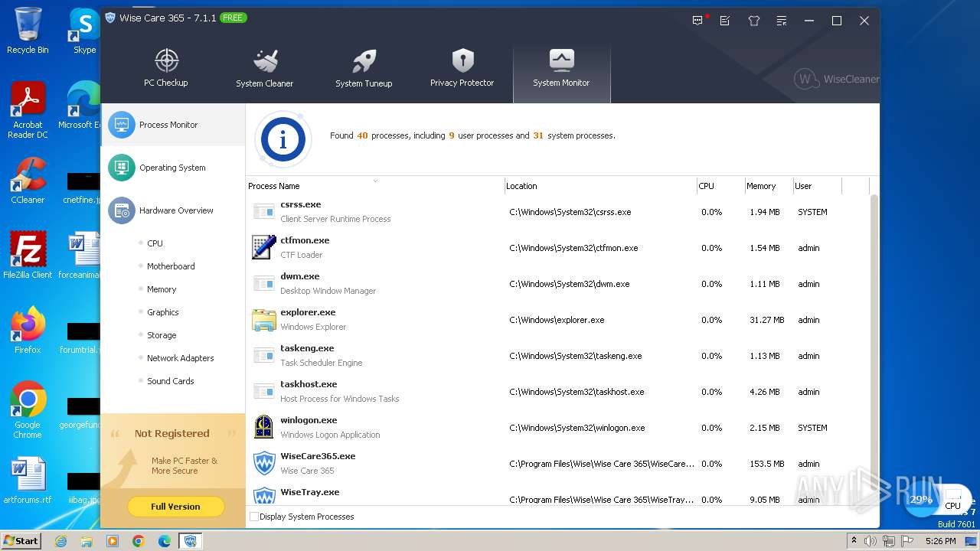The height and width of the screenshot is (551, 980).
Task: Select the System Monitor tab
Action: (x=561, y=73)
